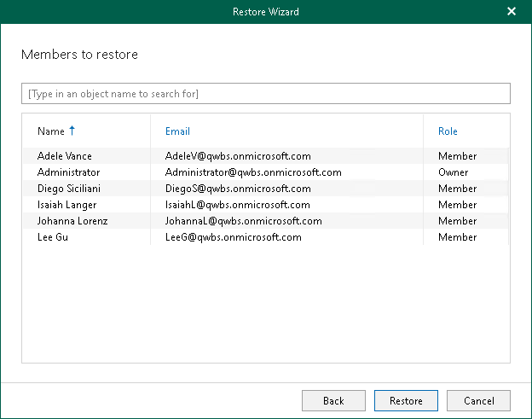The image size is (532, 419).
Task: Click the Owner role cell
Action: [x=453, y=172]
